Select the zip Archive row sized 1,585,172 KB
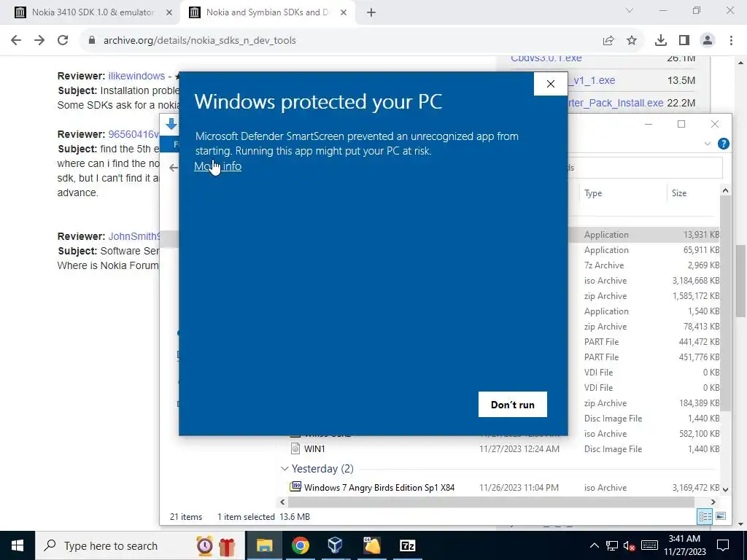This screenshot has width=747, height=560. click(644, 296)
